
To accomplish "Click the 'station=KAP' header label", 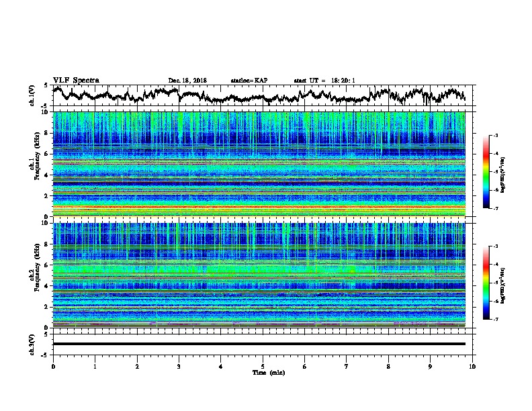I will [x=249, y=81].
